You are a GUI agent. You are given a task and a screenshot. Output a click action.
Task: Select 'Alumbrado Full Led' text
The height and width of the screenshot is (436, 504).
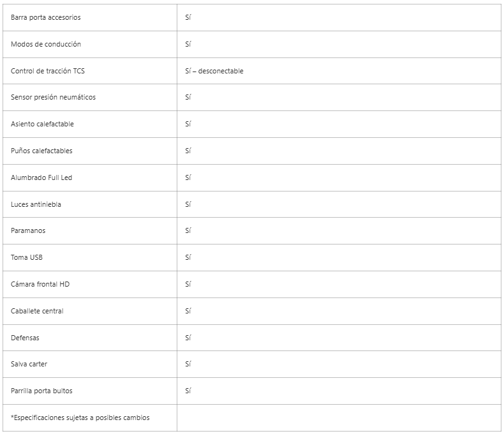click(x=41, y=177)
